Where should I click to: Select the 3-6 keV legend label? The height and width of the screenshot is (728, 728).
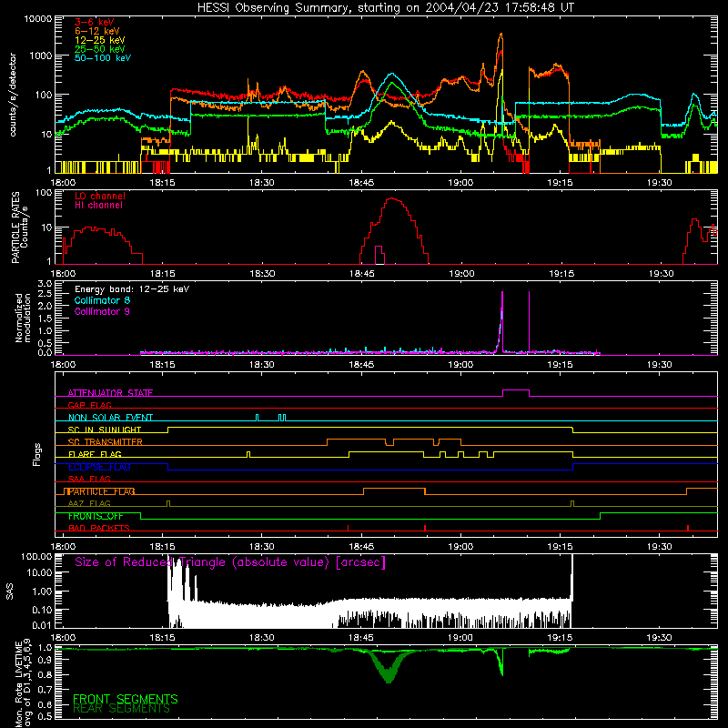click(94, 22)
